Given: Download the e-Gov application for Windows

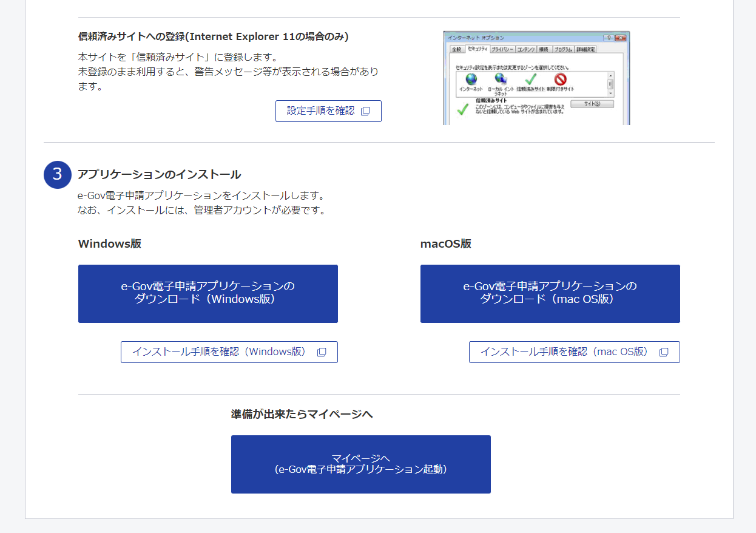Looking at the screenshot, I should coord(208,293).
